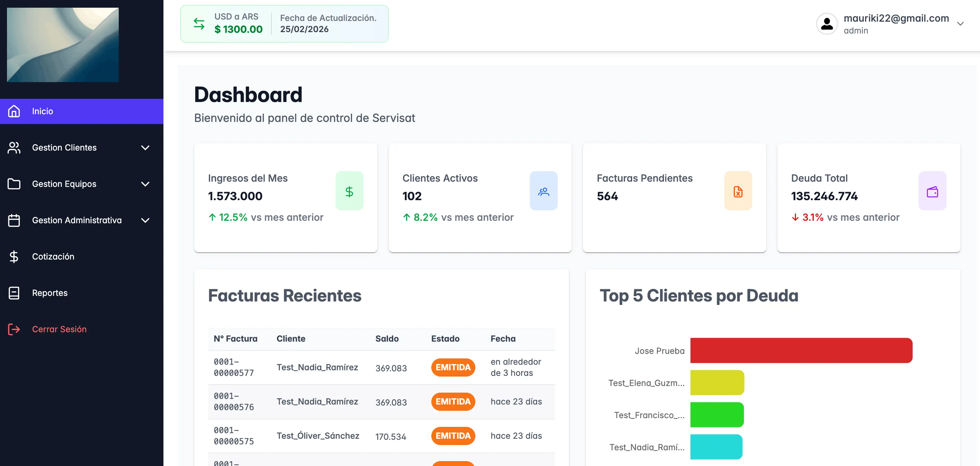Click the red Jose Prueba debt bar
Viewport: 980px width, 466px height.
801,350
